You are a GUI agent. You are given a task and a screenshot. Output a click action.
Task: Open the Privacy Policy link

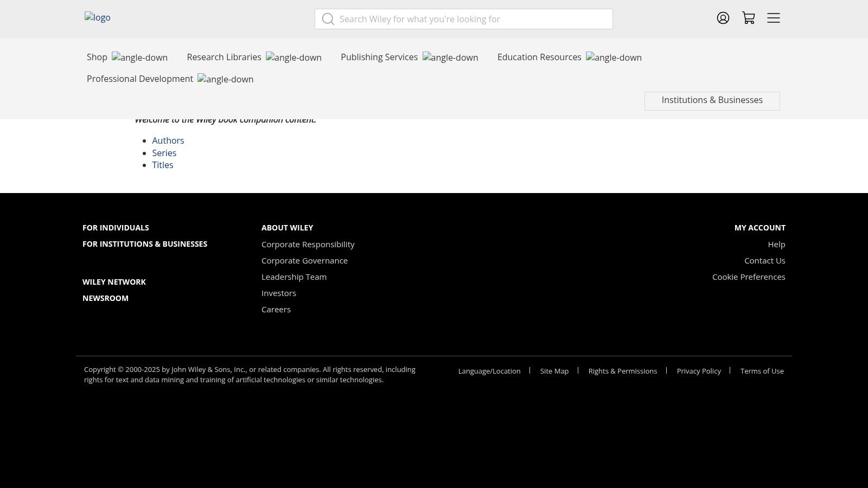click(699, 371)
